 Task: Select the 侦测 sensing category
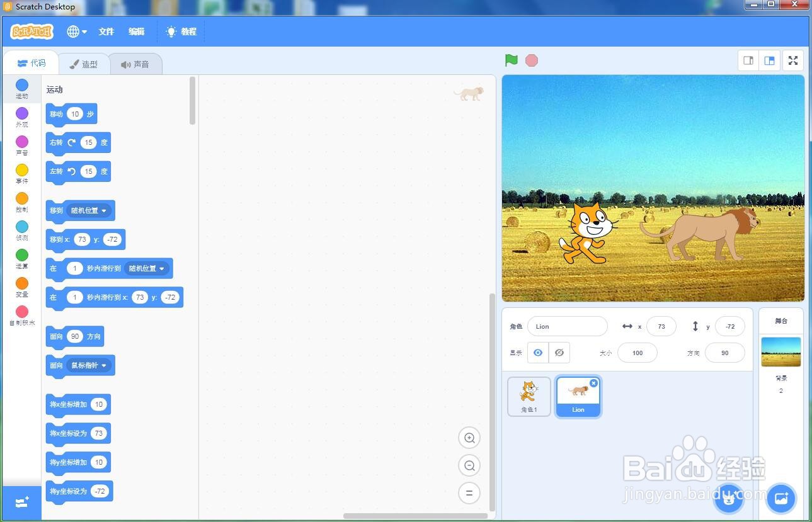point(22,230)
